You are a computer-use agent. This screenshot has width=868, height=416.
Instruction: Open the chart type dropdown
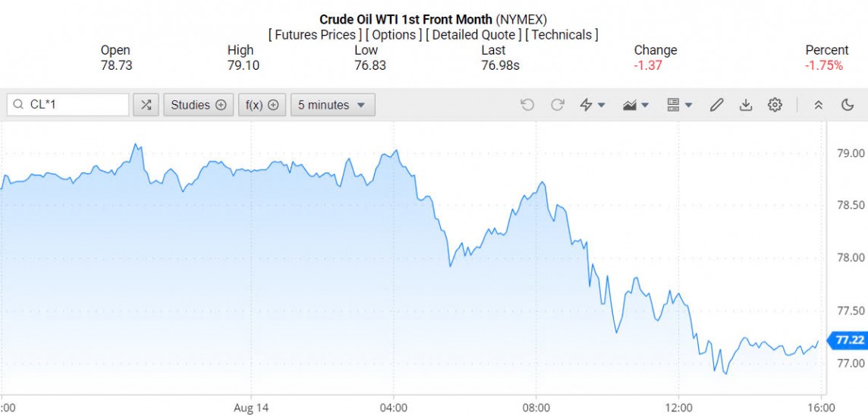(635, 105)
